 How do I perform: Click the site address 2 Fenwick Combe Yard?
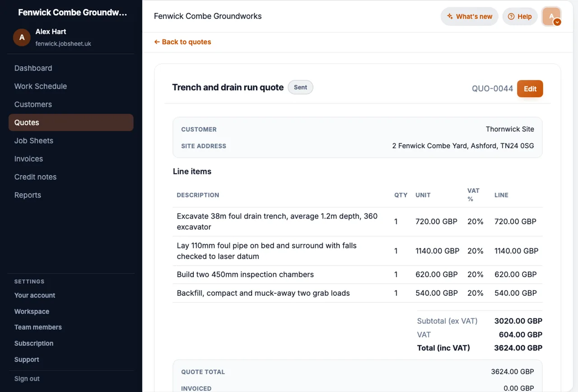[x=463, y=146]
